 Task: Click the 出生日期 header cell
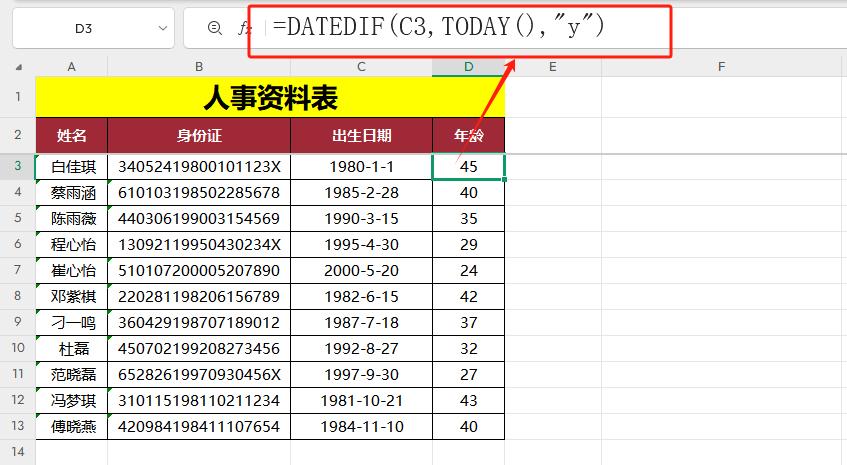pyautogui.click(x=361, y=136)
